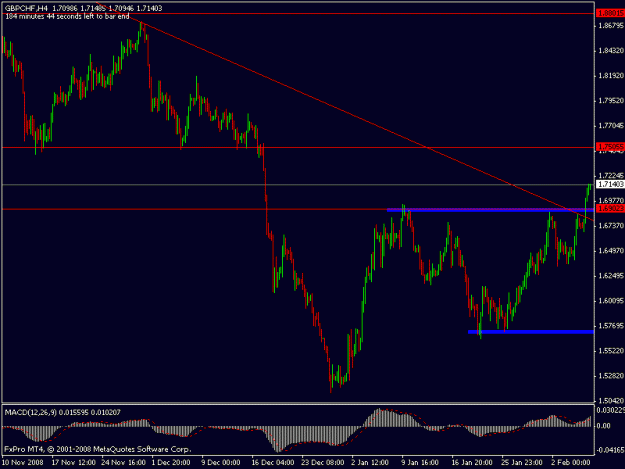The height and width of the screenshot is (469, 625).
Task: Click the MACD scale value 0.030229
Action: [611, 410]
